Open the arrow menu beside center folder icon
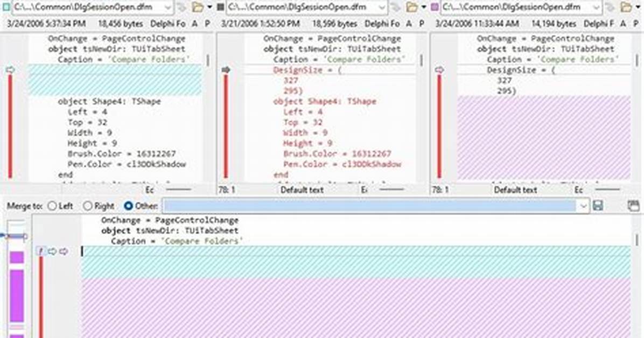Image resolution: width=644 pixels, height=338 pixels. 423,8
